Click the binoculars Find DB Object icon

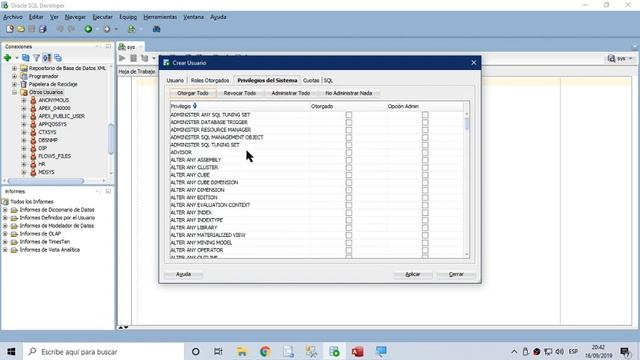click(156, 29)
